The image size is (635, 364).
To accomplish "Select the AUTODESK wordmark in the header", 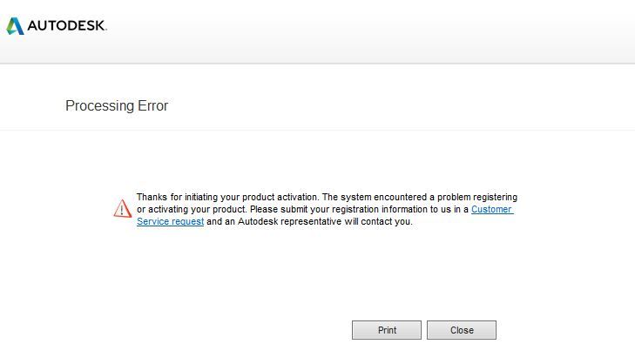I will [x=67, y=26].
